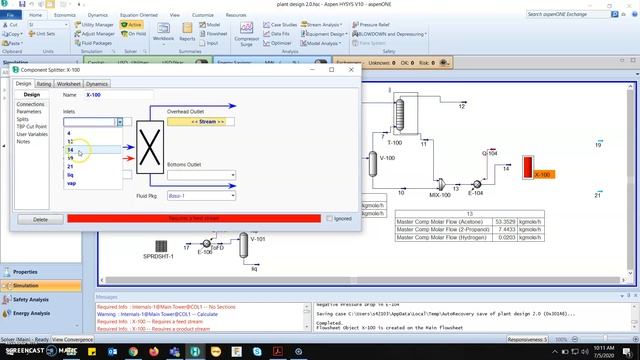Switch to the Resources ribbon tab
Image resolution: width=640 pixels, height=360 pixels.
coord(236,15)
